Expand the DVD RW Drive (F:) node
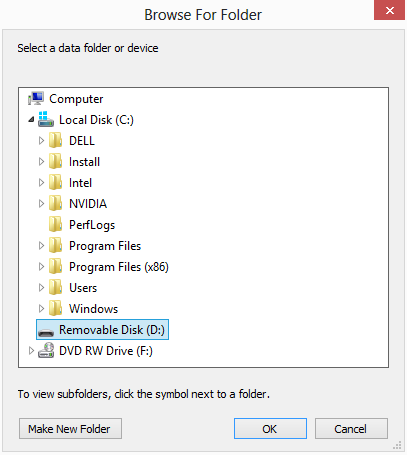This screenshot has width=407, height=455. coord(31,351)
